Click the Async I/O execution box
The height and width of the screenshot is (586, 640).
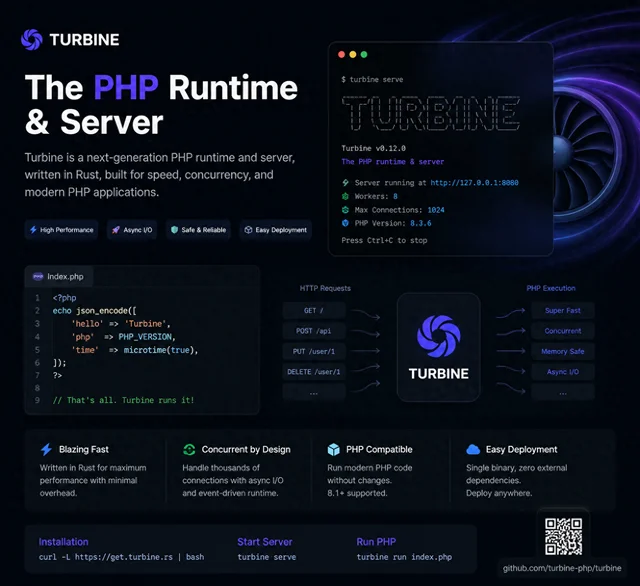(x=563, y=372)
